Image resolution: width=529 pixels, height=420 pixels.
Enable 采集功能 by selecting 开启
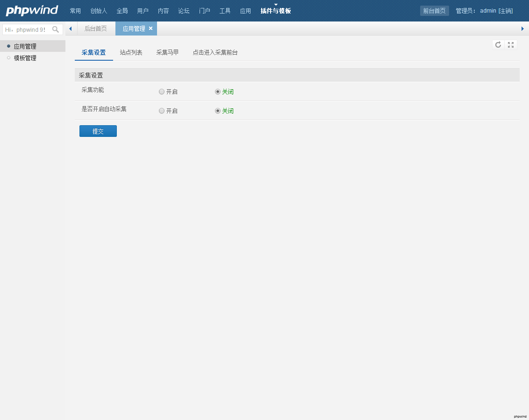coord(162,92)
